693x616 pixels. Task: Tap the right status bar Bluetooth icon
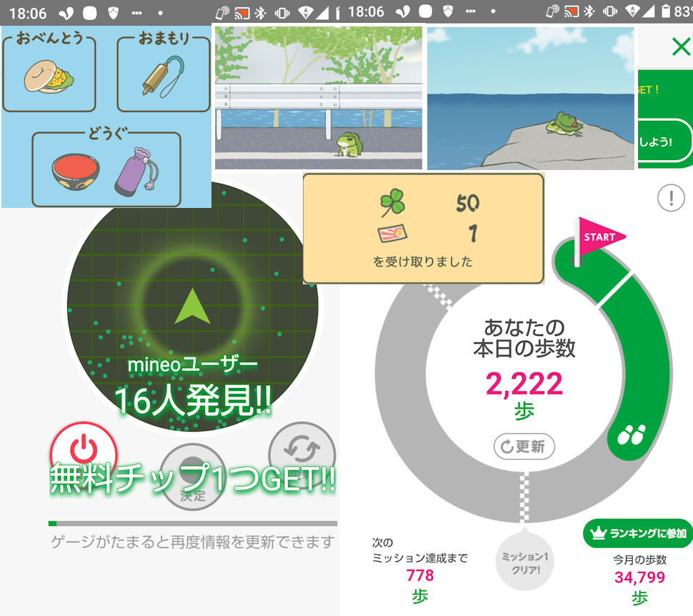[589, 11]
